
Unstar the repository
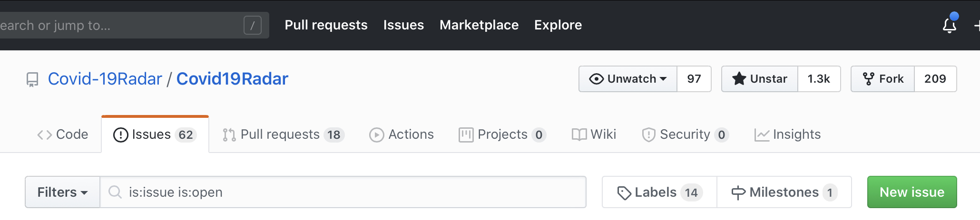[x=760, y=79]
